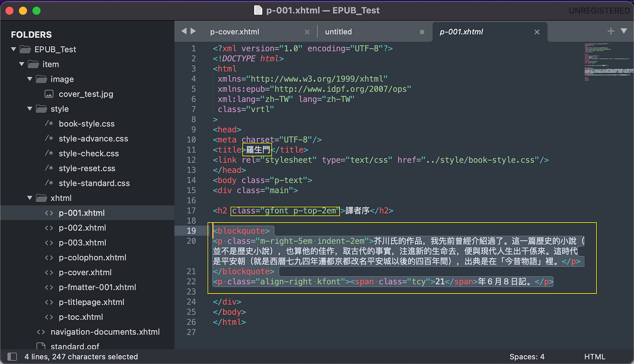Click the selection count status text
This screenshot has width=634, height=364.
81,357
